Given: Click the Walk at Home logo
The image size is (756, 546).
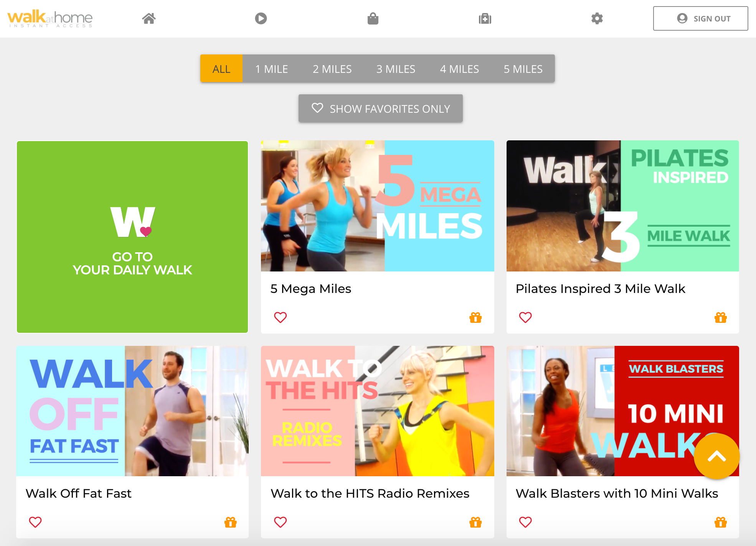Looking at the screenshot, I should pos(50,18).
